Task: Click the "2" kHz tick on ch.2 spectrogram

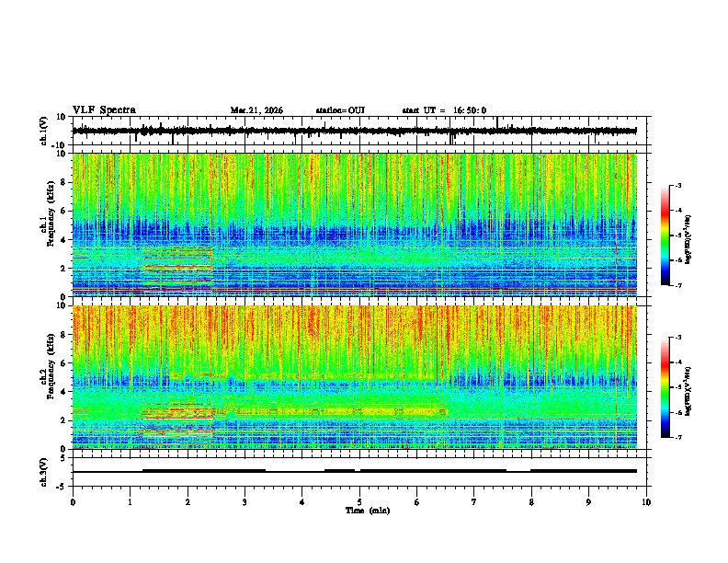Action: click(63, 420)
